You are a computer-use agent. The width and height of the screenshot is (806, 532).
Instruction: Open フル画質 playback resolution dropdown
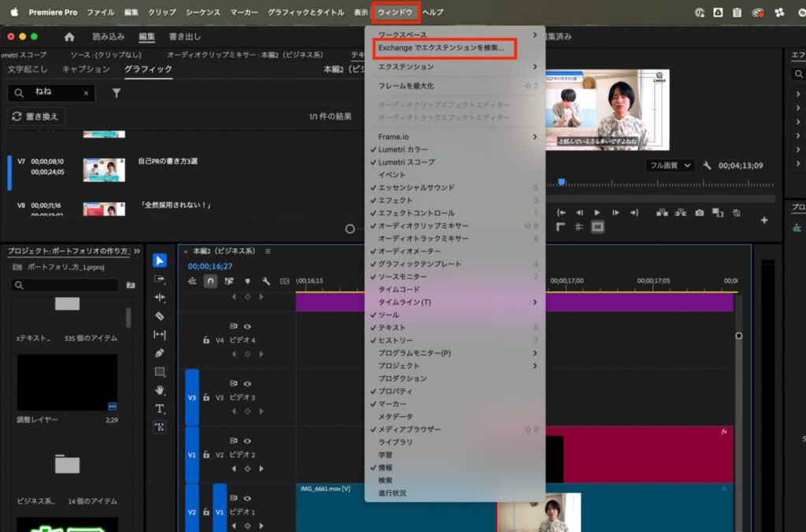[x=670, y=165]
